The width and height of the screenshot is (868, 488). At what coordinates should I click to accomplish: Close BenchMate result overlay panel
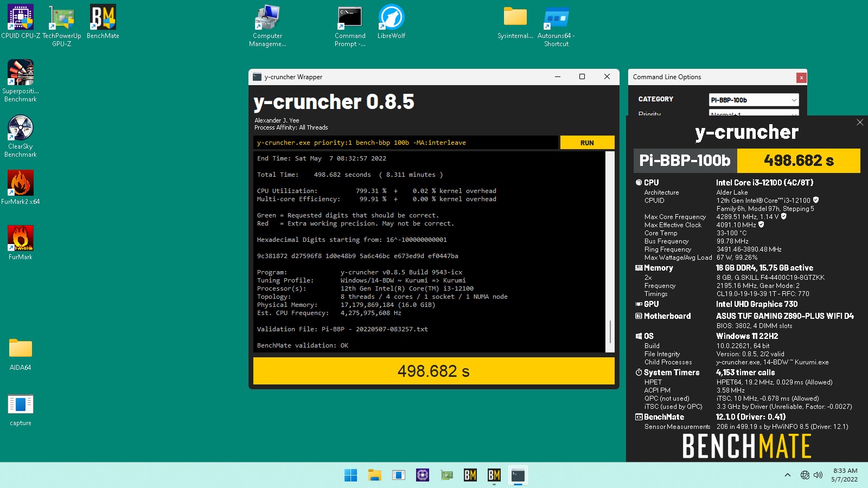point(860,123)
